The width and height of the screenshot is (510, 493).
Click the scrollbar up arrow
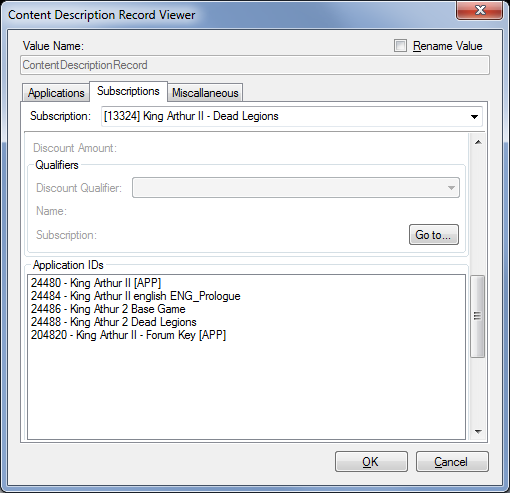click(478, 142)
